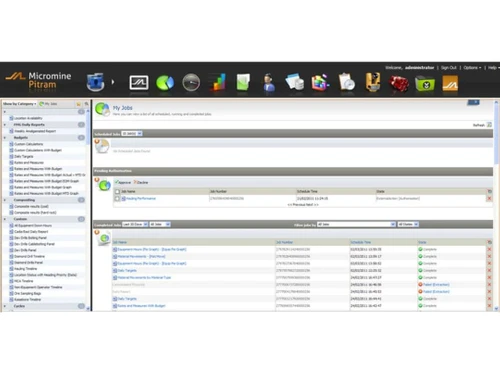
Task: Collapse the Custom category in sidebar
Action: point(5,219)
